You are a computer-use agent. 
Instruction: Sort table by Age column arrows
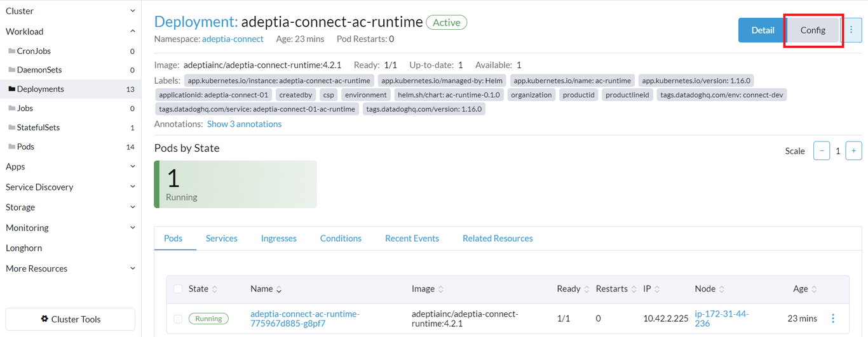click(x=814, y=289)
